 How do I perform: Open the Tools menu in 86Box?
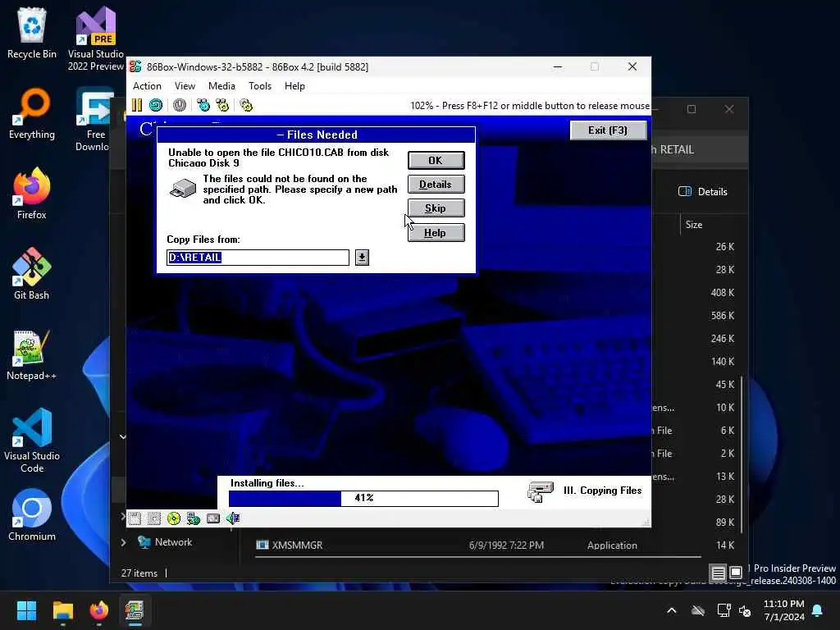click(260, 85)
